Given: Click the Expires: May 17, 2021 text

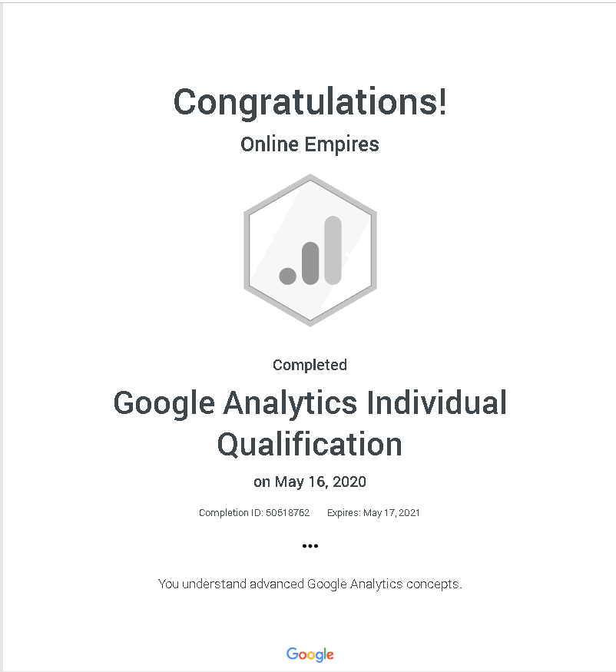Looking at the screenshot, I should coord(373,513).
